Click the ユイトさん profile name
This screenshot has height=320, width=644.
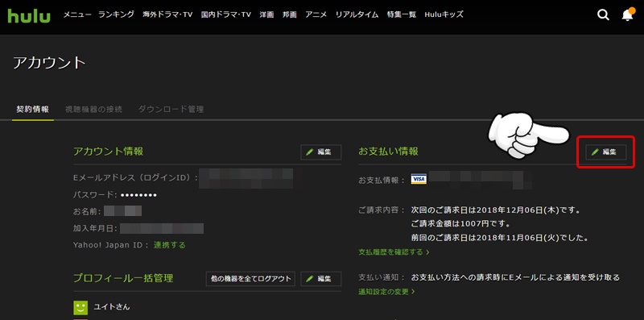[x=112, y=307]
